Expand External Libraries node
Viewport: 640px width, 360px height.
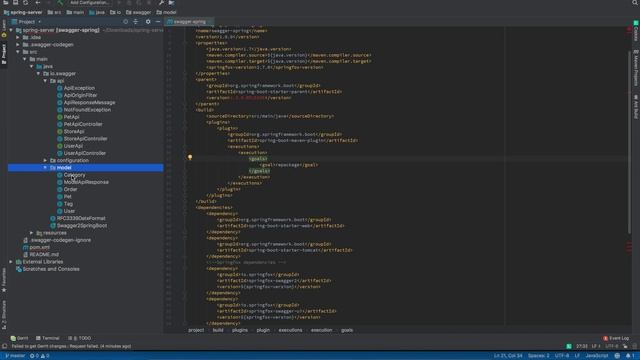pyautogui.click(x=11, y=262)
